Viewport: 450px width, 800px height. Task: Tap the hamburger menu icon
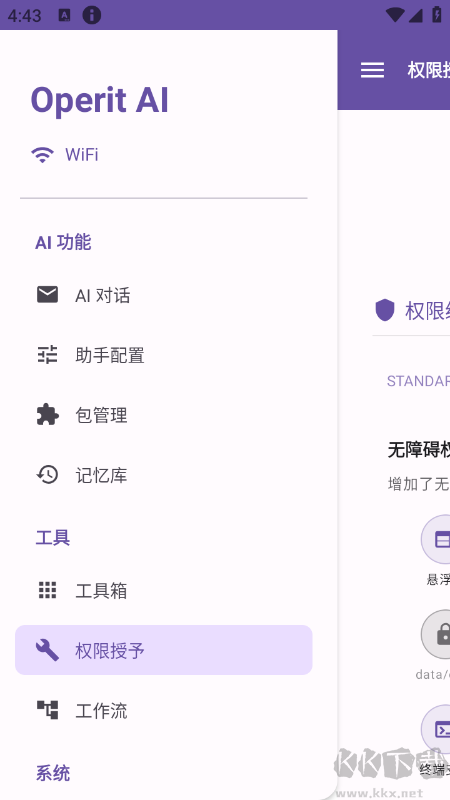(372, 70)
